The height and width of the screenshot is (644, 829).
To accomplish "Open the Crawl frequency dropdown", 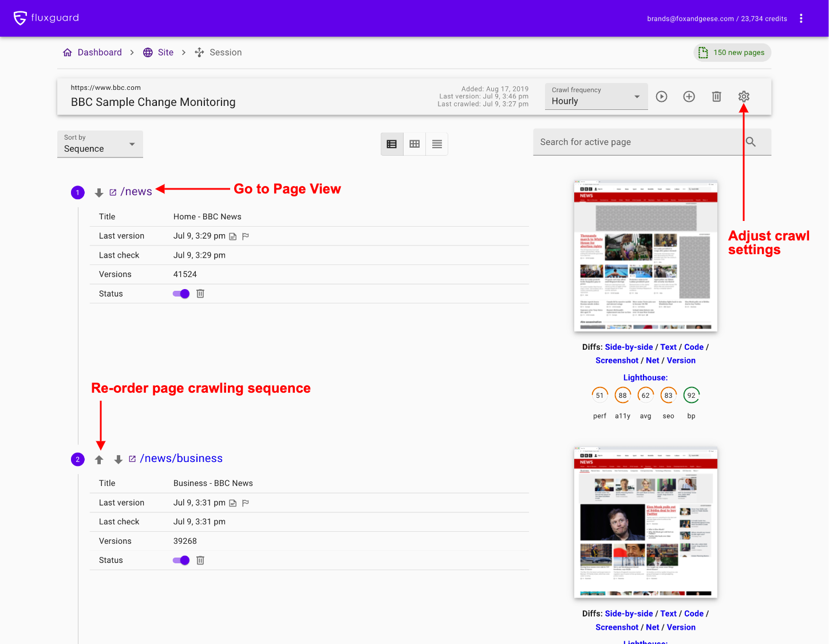I will click(596, 96).
